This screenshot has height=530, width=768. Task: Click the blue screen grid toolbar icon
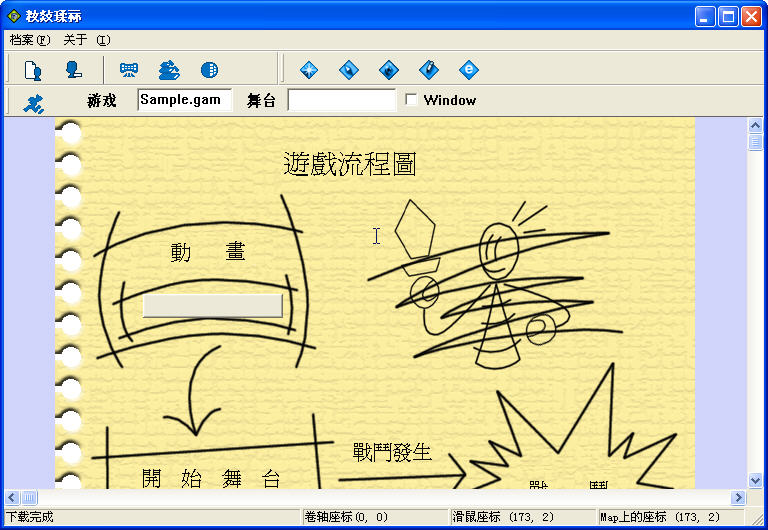(x=129, y=70)
